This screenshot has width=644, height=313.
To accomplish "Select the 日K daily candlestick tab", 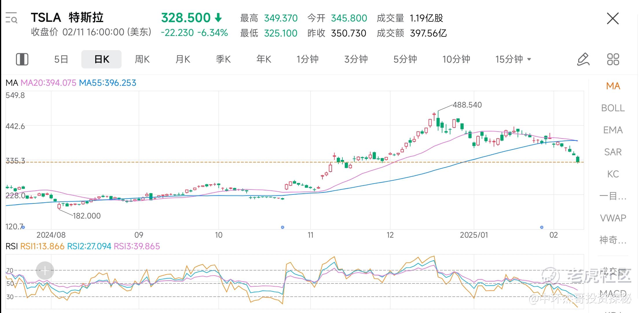I will [102, 59].
